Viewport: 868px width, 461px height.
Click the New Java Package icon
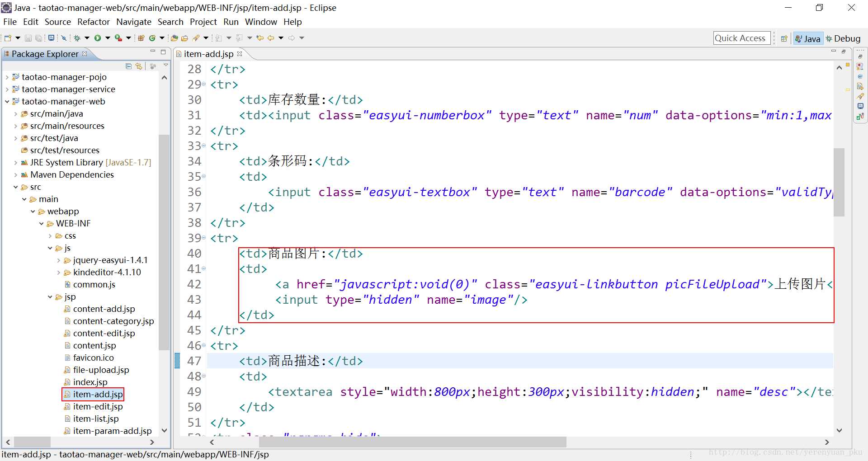pos(141,38)
